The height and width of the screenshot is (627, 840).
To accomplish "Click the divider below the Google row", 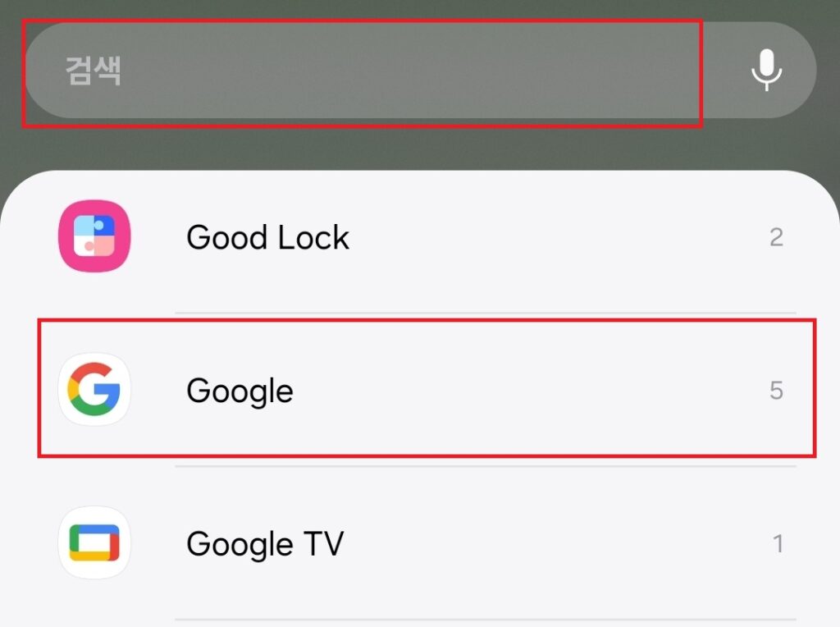I will pos(486,466).
